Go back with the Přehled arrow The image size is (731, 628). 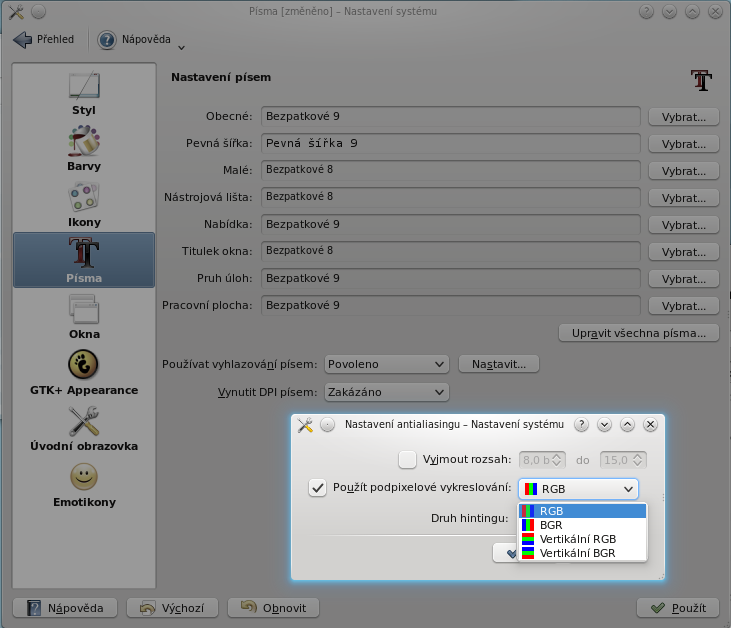pyautogui.click(x=44, y=40)
